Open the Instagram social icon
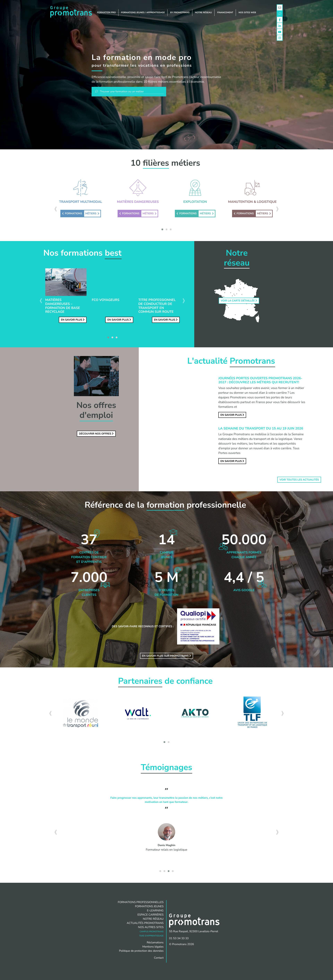333x980 pixels. pos(279,38)
